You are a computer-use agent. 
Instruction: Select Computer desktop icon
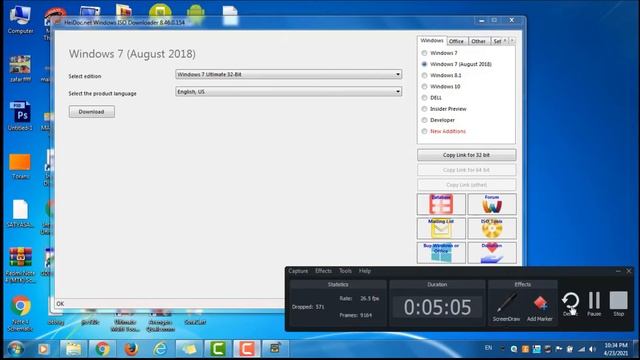[x=20, y=20]
